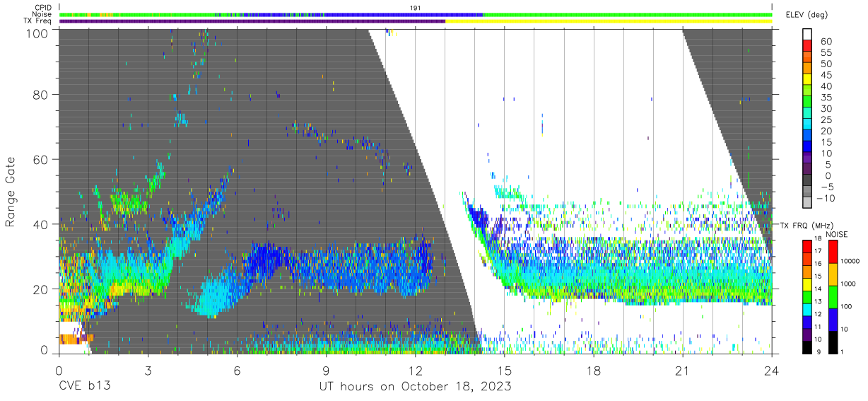Image resolution: width=868 pixels, height=401 pixels.
Task: Click the x-axis hour label 6
Action: 237,370
